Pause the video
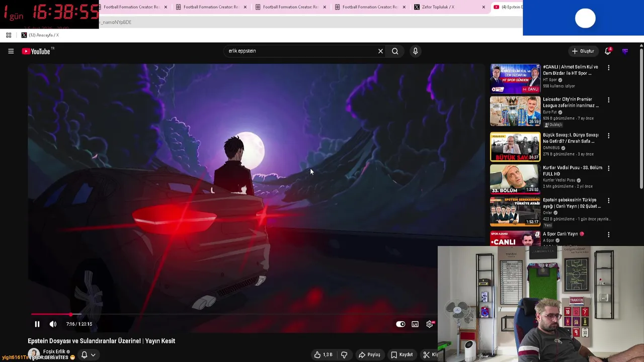The width and height of the screenshot is (644, 362). coord(37,324)
